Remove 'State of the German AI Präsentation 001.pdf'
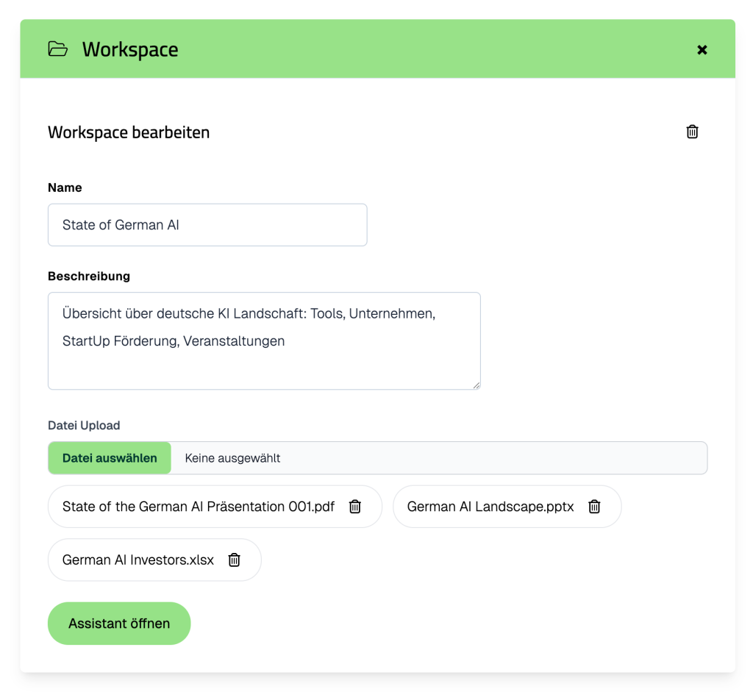 [357, 506]
